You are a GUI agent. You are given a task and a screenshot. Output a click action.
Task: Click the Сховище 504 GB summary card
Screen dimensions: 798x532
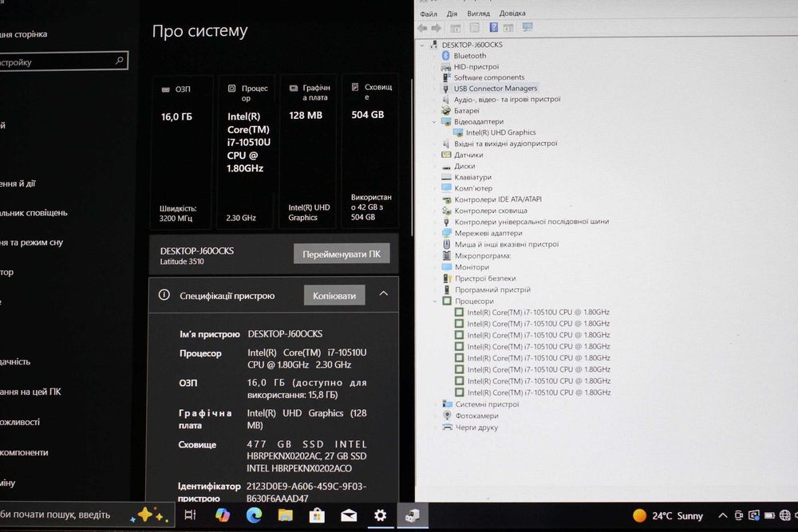pyautogui.click(x=370, y=152)
